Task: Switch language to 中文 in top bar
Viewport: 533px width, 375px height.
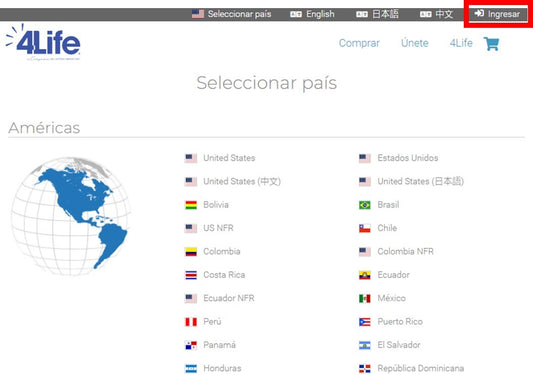Action: pyautogui.click(x=436, y=14)
